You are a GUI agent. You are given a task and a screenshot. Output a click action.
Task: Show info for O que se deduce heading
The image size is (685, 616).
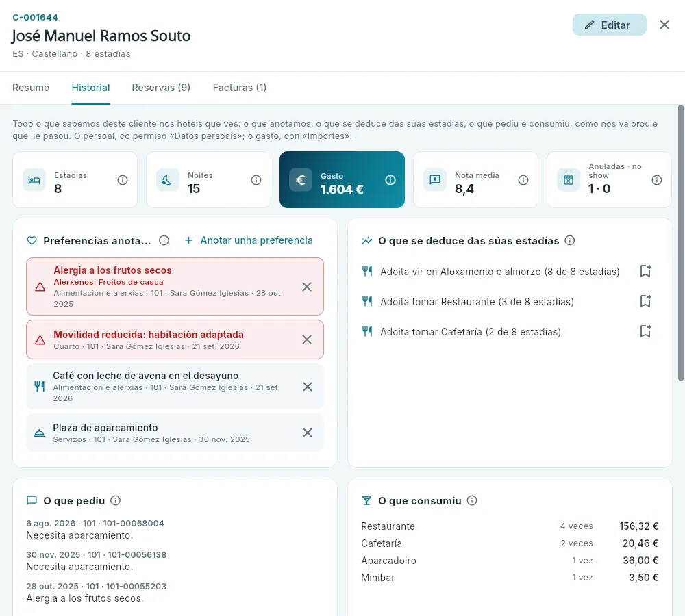(570, 240)
